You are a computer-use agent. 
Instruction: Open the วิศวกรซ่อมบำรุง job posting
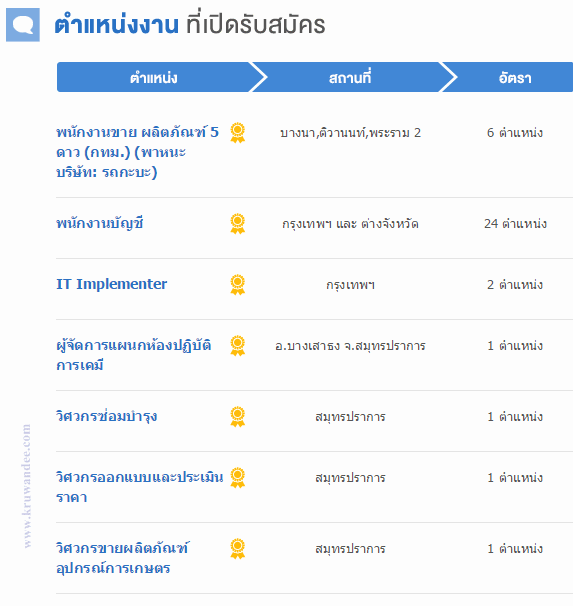[107, 417]
